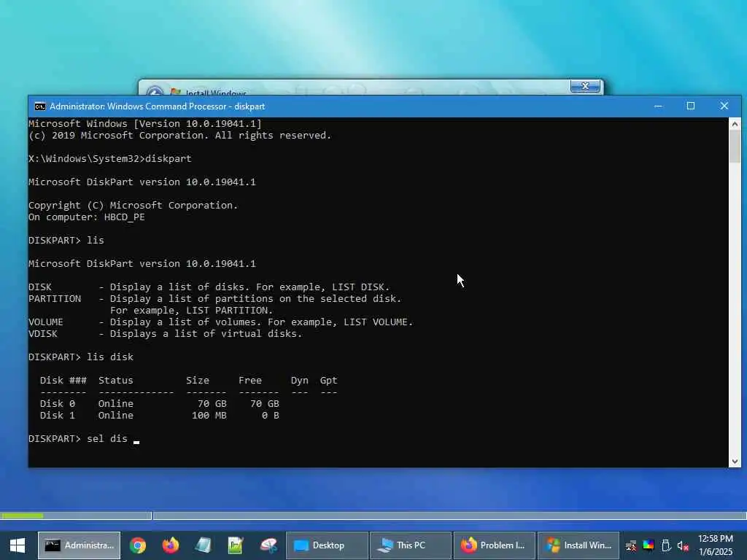747x560 pixels.
Task: Click the scrollbar up arrow in the console
Action: [735, 124]
